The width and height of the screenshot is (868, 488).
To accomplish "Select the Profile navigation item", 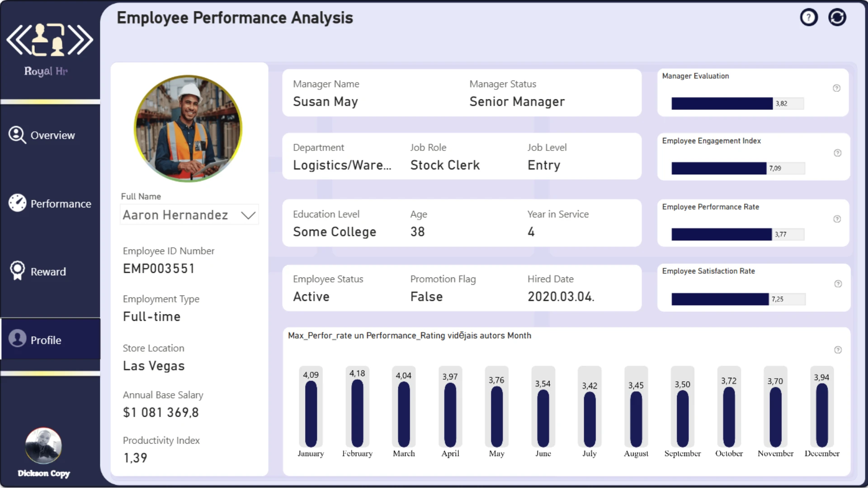I will coord(45,340).
